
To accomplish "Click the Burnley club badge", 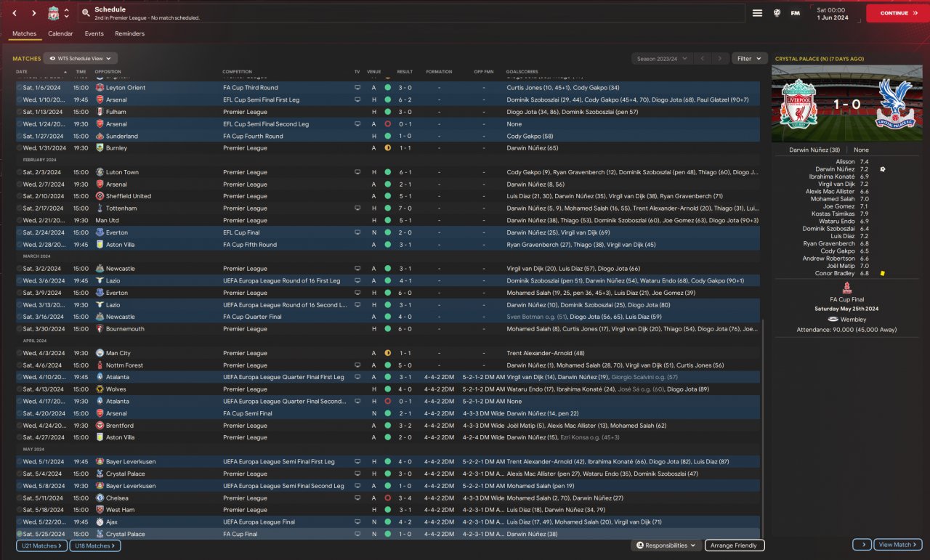I will (x=100, y=148).
